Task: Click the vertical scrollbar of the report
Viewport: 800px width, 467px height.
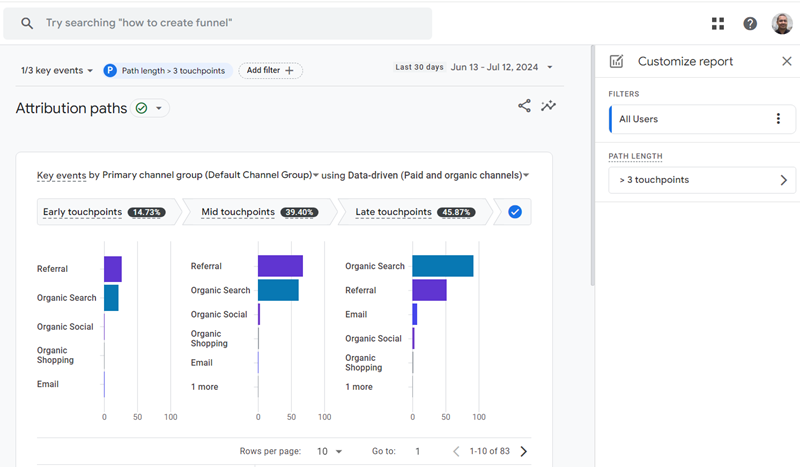Action: (x=592, y=166)
